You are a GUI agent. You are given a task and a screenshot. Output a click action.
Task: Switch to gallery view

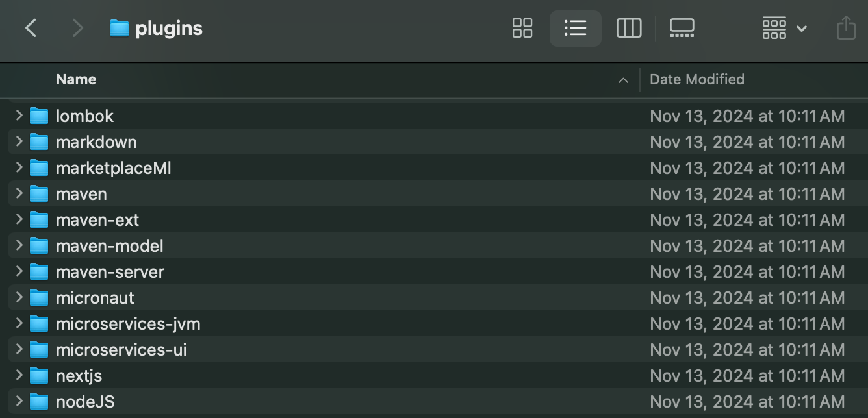click(682, 28)
